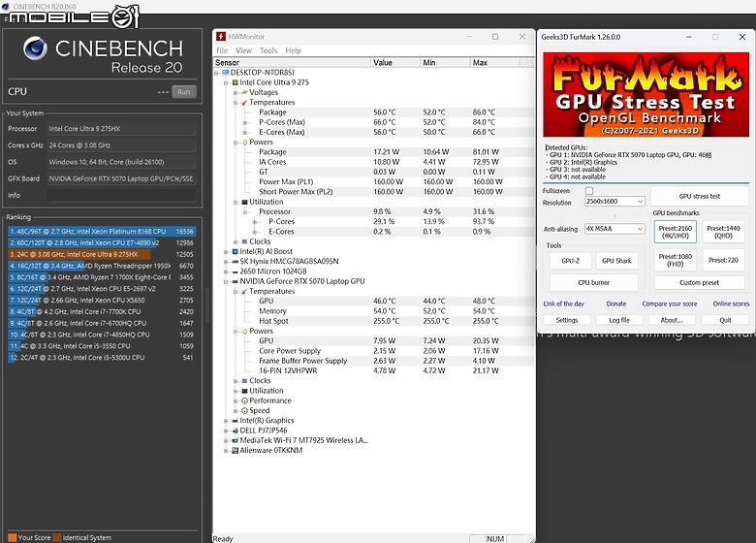Click the FurMark banner logo image
The width and height of the screenshot is (756, 543).
(646, 94)
